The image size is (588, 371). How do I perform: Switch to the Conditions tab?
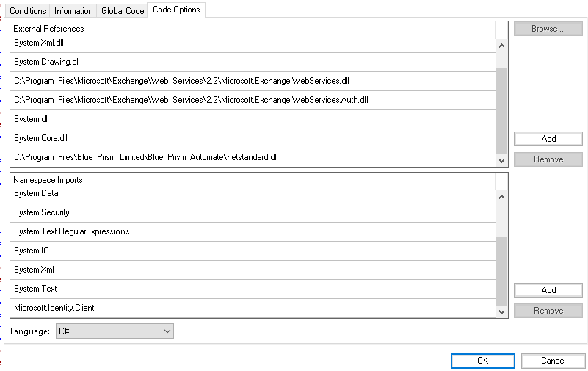(x=27, y=11)
